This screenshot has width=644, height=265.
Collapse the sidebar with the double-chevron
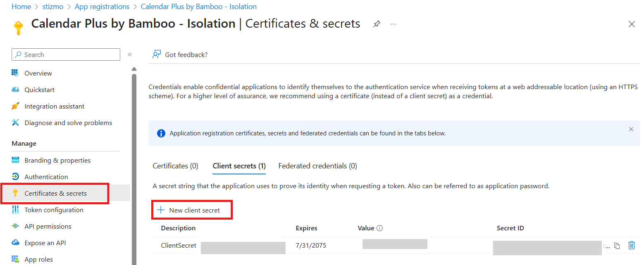[x=129, y=54]
